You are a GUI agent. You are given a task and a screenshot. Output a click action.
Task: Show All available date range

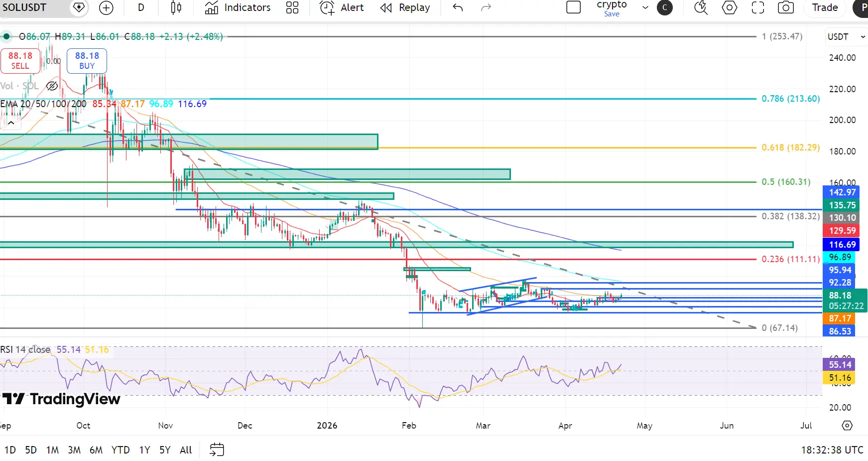(186, 450)
